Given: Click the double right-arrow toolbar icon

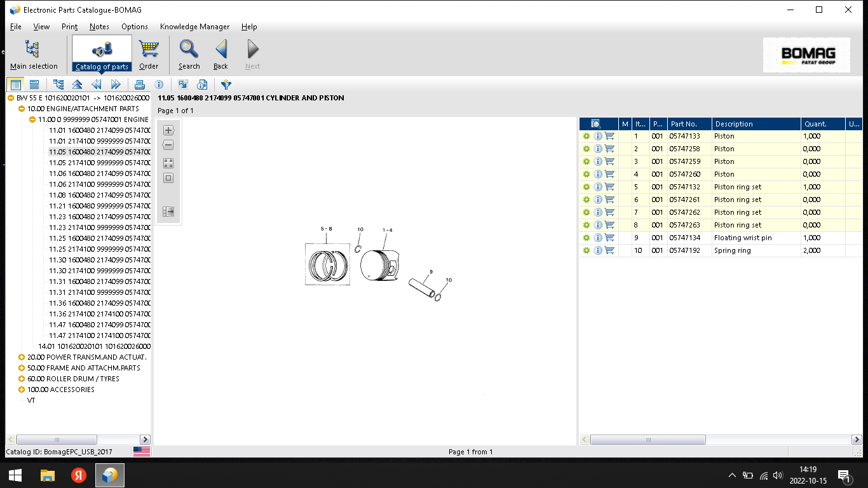Looking at the screenshot, I should click(116, 85).
